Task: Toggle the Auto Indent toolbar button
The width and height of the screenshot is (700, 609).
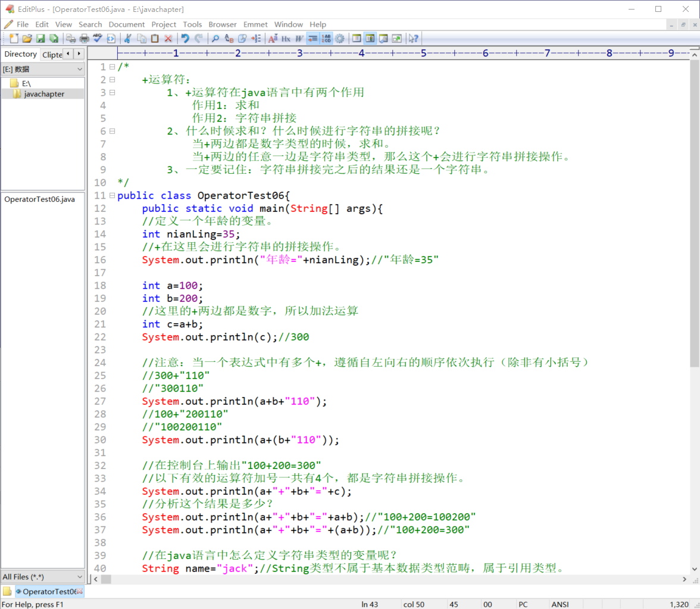Action: click(313, 39)
